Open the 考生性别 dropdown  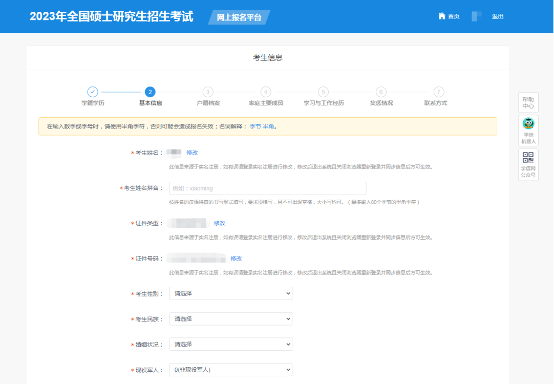(231, 293)
